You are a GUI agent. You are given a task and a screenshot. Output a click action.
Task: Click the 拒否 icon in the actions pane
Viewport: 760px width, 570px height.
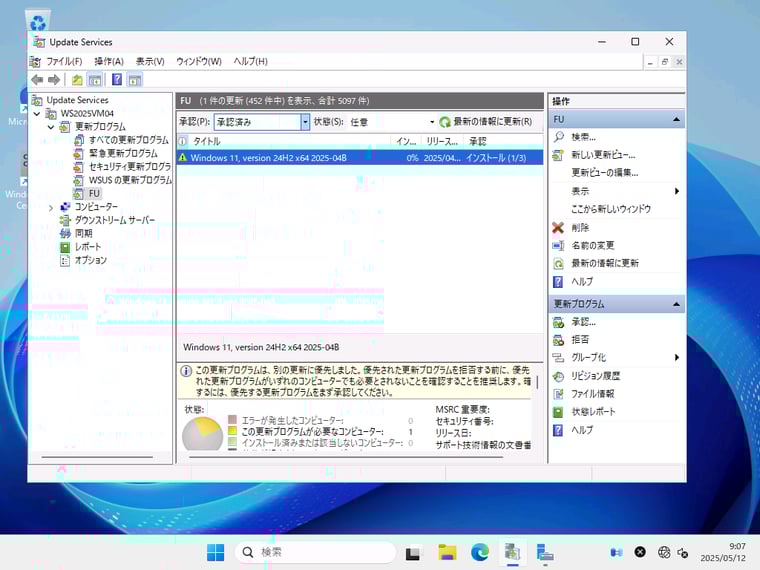click(558, 340)
